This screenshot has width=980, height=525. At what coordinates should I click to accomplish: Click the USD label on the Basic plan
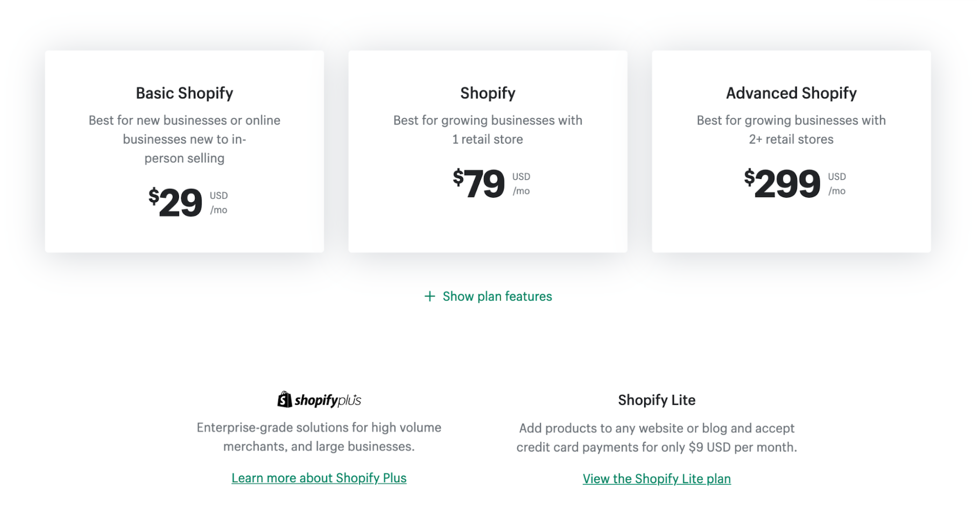point(218,195)
